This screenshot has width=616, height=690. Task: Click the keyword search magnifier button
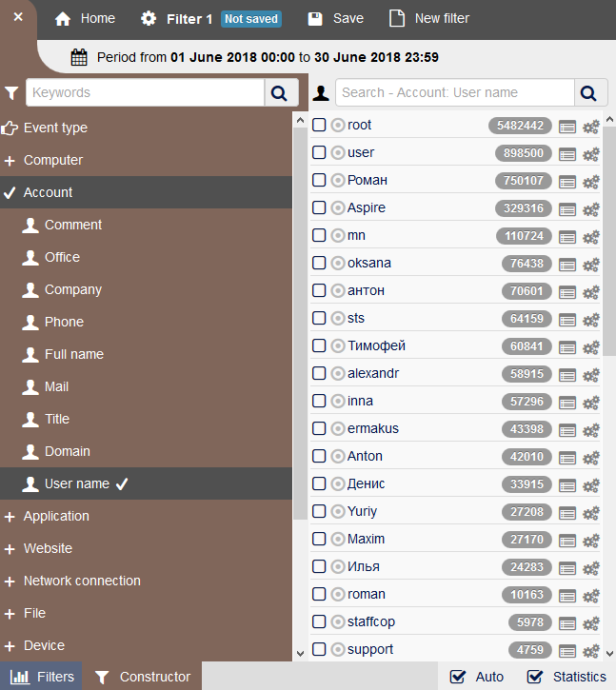point(279,92)
